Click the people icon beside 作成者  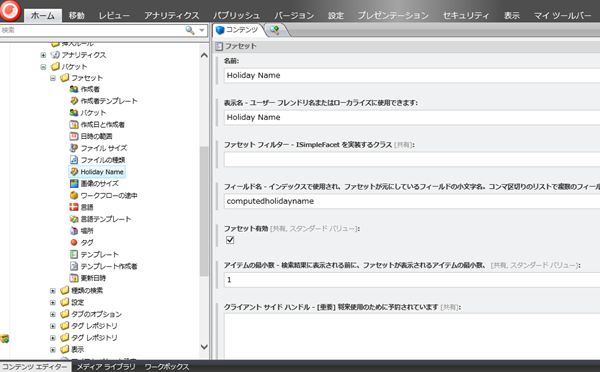[74, 89]
